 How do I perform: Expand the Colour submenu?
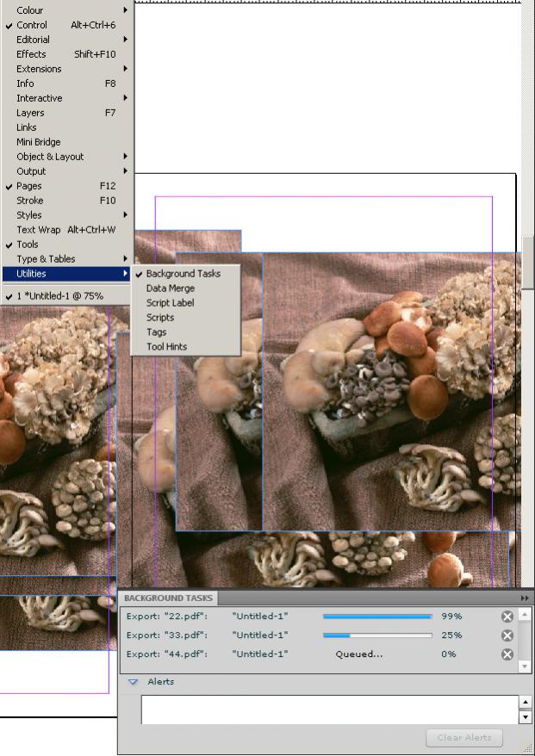66,10
